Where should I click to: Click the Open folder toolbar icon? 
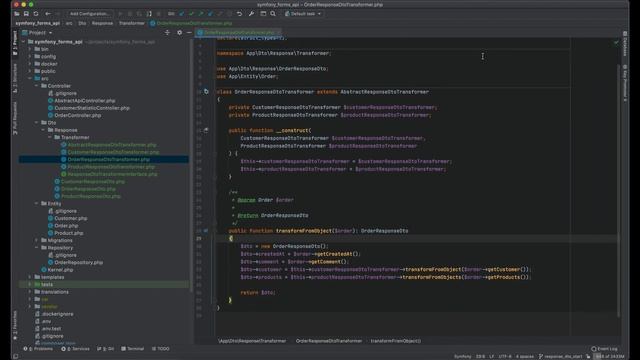click(x=17, y=14)
